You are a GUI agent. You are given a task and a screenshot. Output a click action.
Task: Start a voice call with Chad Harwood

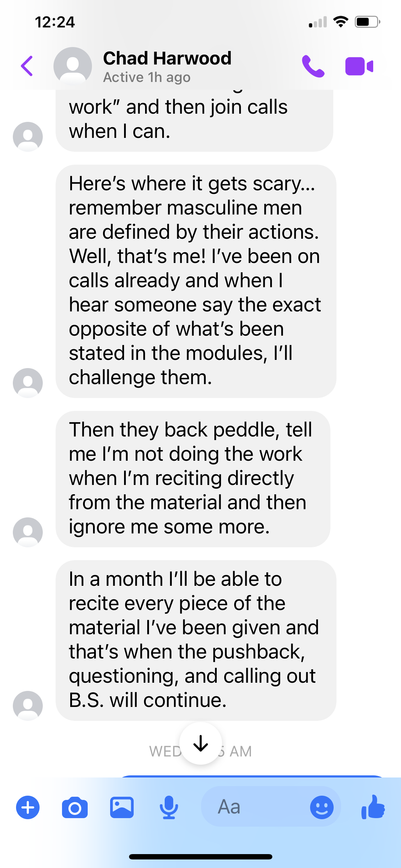point(313,66)
